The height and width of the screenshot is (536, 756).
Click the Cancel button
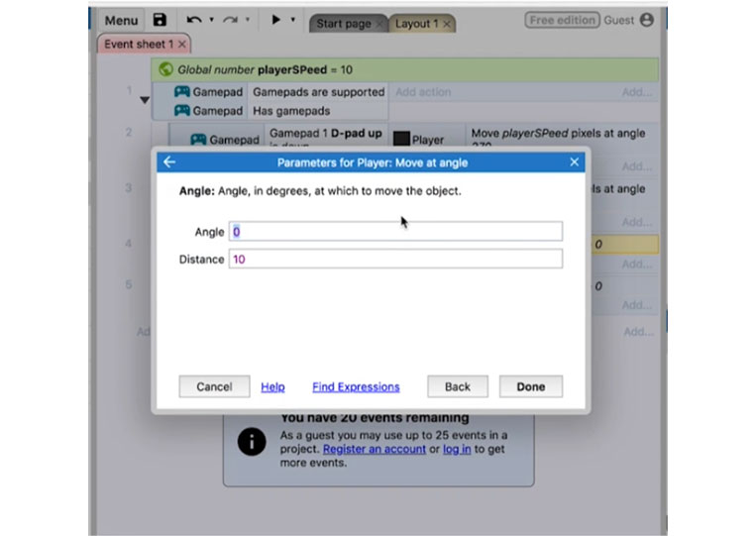point(214,386)
